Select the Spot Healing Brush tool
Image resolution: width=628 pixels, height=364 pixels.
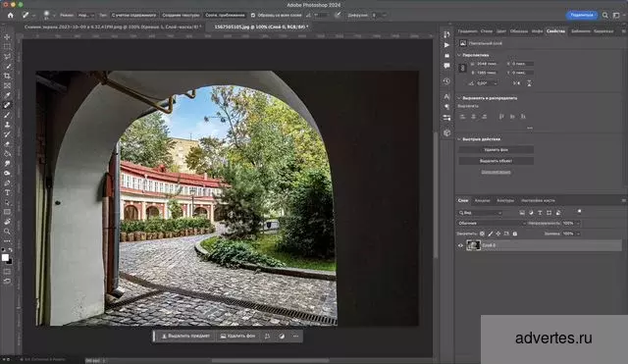[x=7, y=105]
